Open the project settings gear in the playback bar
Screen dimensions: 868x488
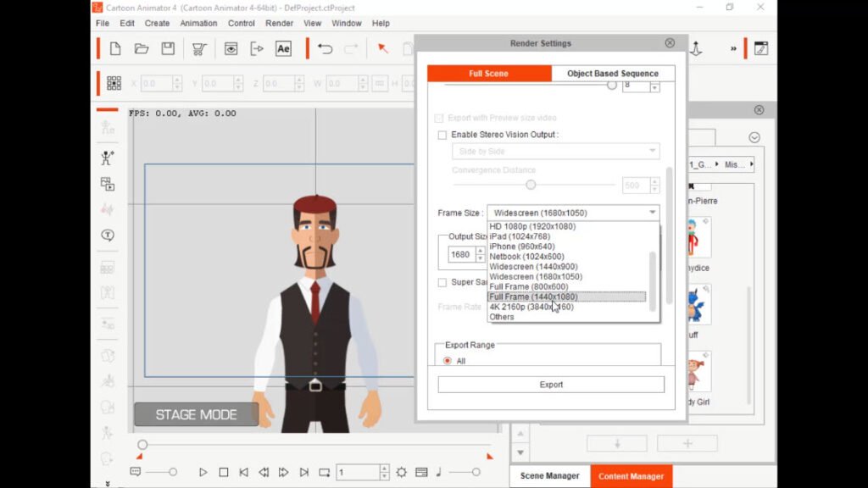click(x=401, y=472)
